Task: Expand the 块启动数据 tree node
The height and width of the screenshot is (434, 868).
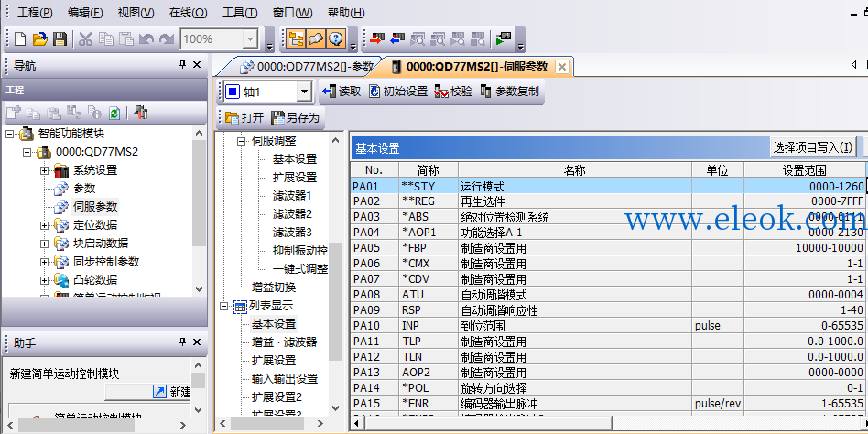Action: (44, 243)
